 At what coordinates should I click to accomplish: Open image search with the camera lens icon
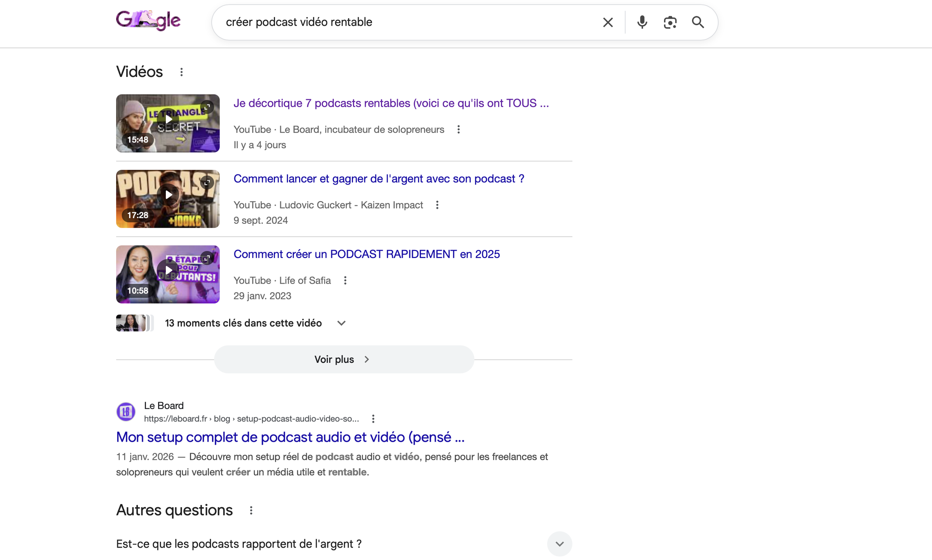(x=670, y=22)
